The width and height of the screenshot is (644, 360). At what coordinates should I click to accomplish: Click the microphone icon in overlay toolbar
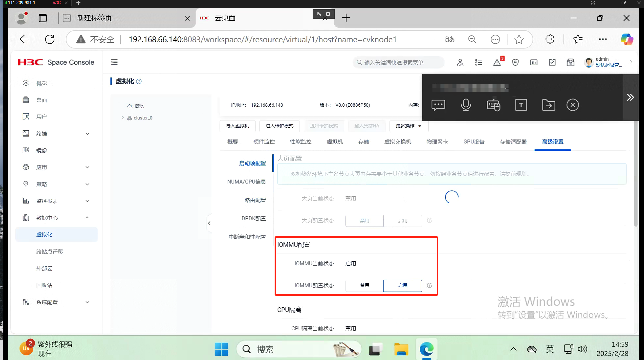pyautogui.click(x=465, y=105)
